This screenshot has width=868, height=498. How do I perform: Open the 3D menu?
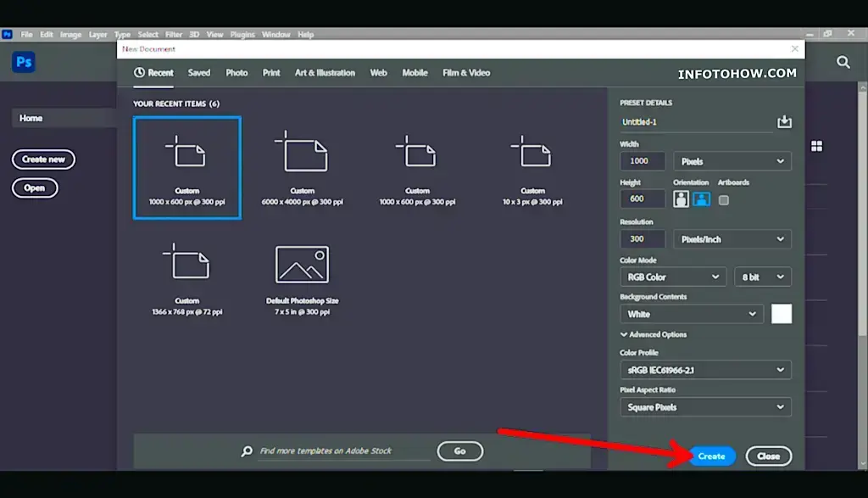pyautogui.click(x=194, y=34)
